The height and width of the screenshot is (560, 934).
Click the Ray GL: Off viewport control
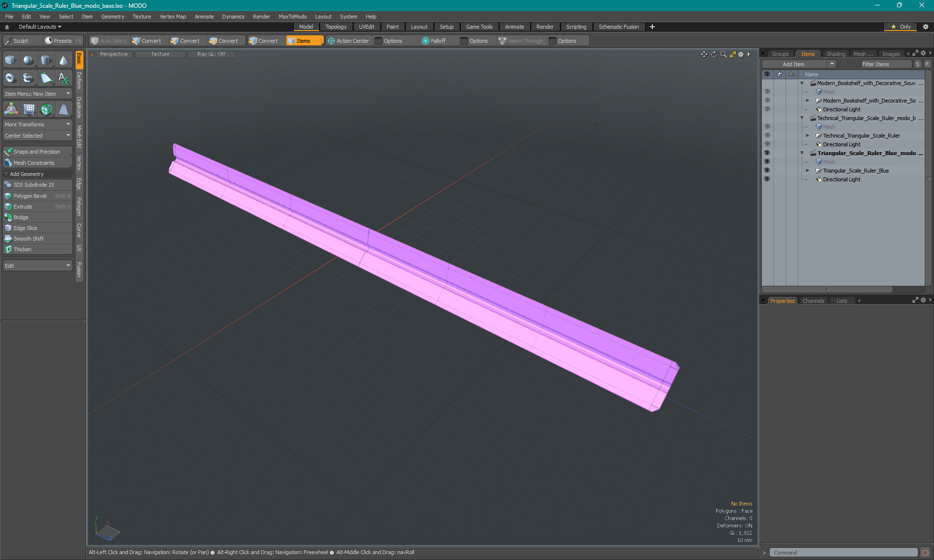212,54
